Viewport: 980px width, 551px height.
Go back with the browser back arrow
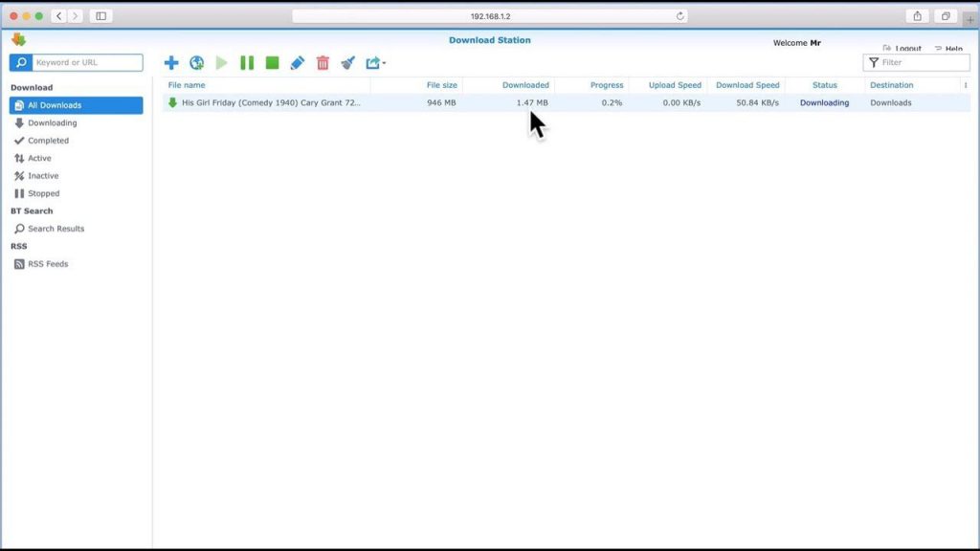[x=58, y=15]
